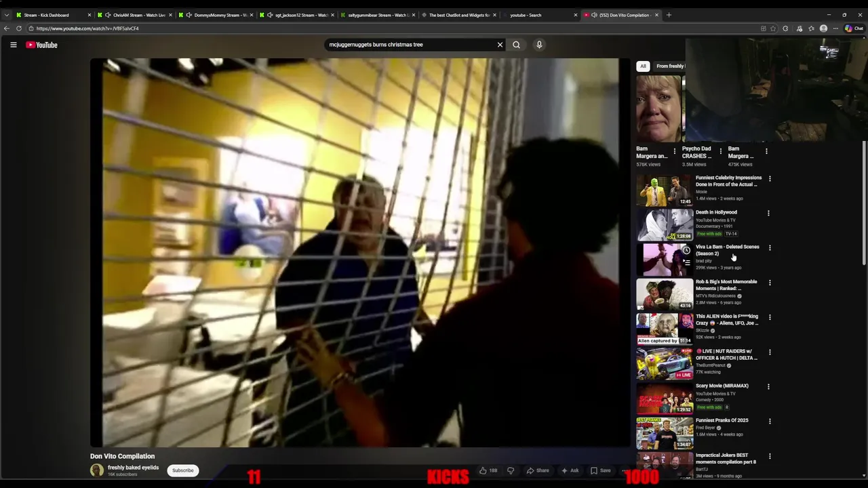
Task: Click the browser address bar URL
Action: 87,28
